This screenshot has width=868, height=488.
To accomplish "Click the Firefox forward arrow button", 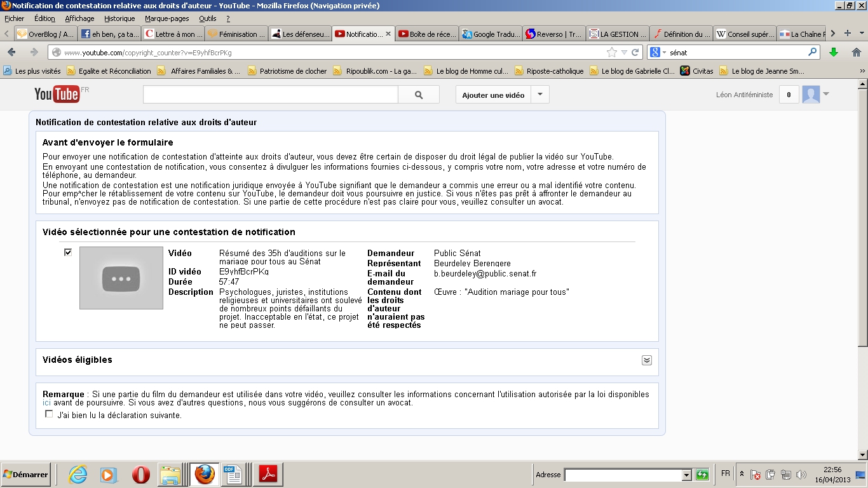I will 34,52.
